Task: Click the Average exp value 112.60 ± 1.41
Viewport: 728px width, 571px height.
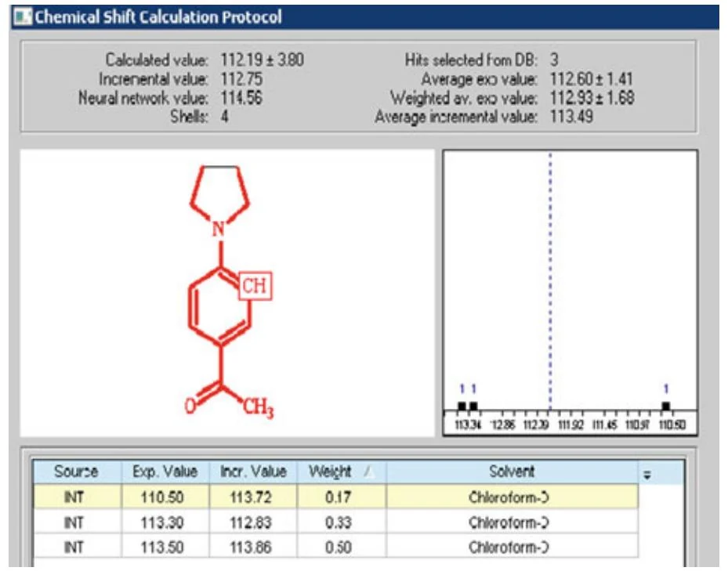Action: tap(591, 79)
